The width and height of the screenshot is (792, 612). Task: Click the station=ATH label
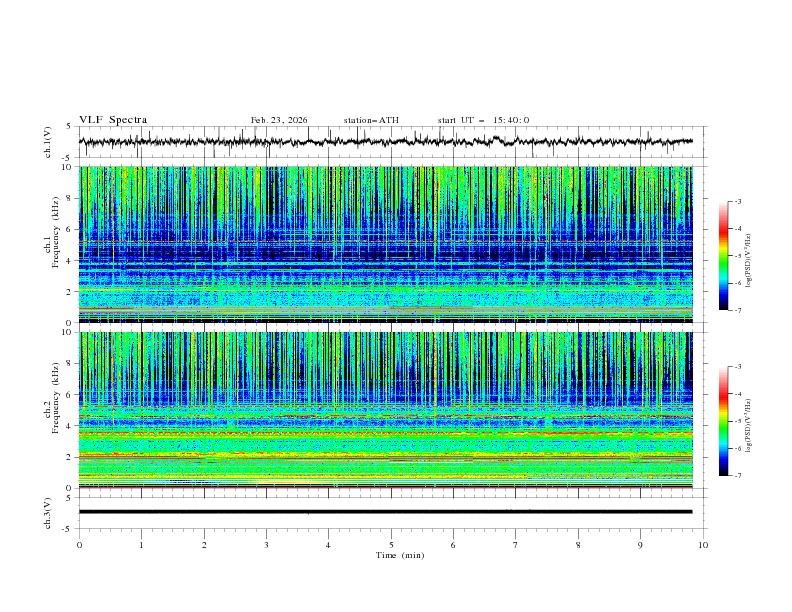click(x=371, y=120)
